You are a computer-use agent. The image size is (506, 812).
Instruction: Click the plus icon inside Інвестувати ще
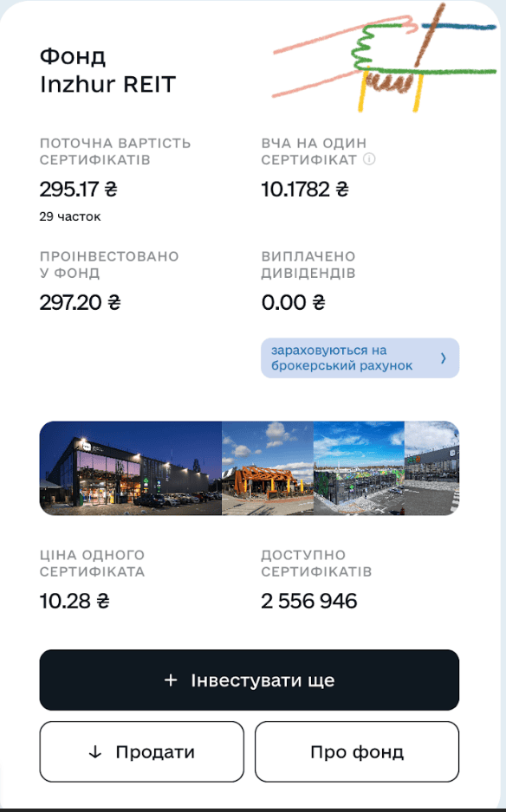(x=168, y=680)
